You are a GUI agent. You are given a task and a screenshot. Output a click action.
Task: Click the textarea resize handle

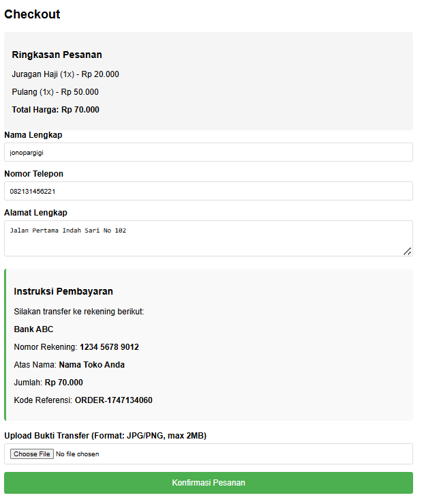[x=407, y=251]
